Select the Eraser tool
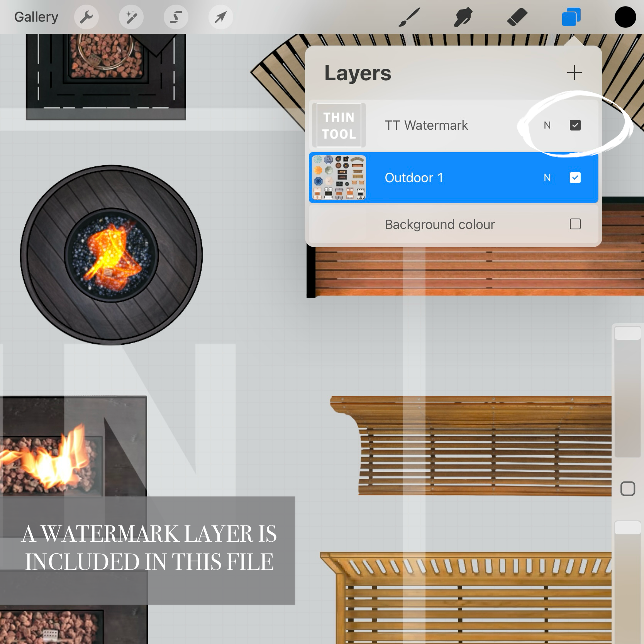 coord(517,17)
